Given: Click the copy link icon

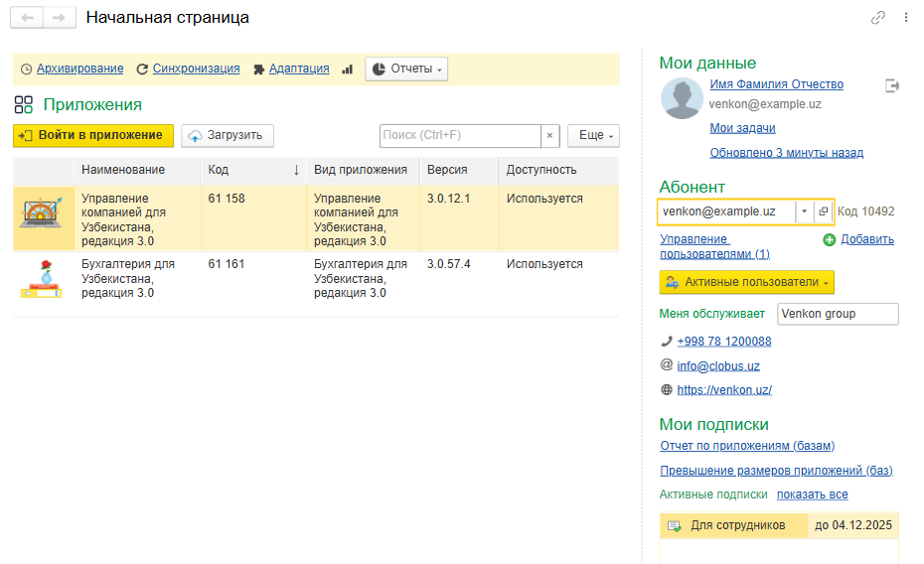Looking at the screenshot, I should coord(877,18).
